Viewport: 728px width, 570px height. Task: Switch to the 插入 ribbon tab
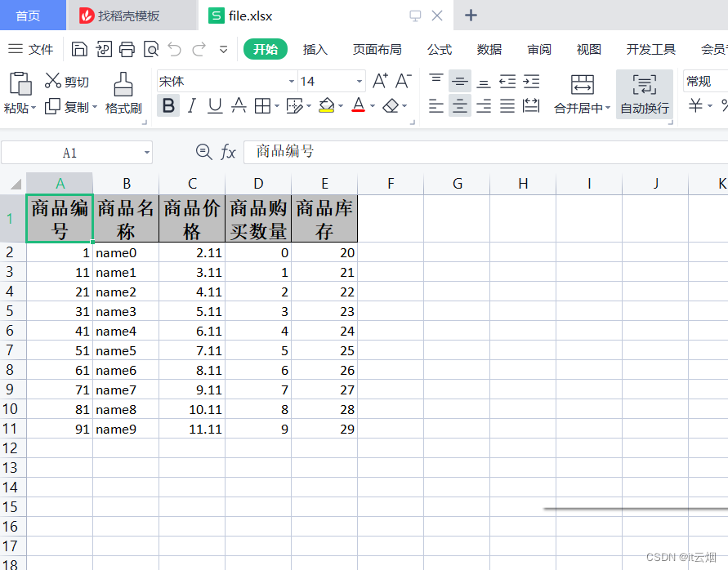pos(315,49)
